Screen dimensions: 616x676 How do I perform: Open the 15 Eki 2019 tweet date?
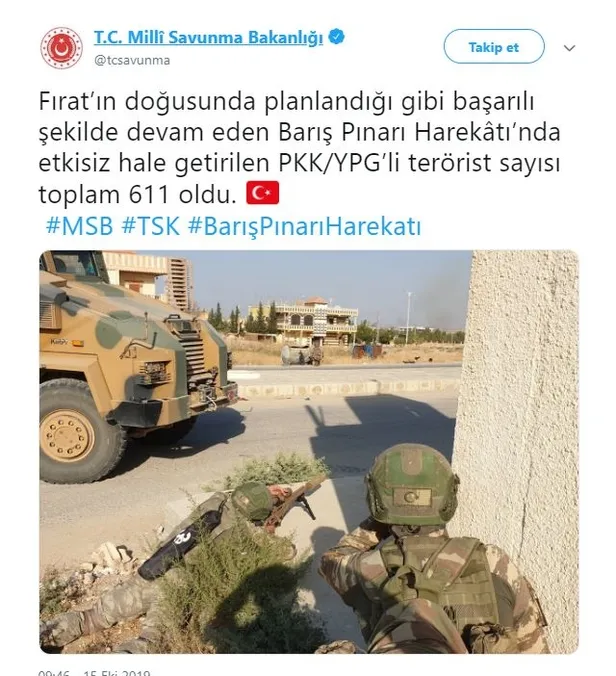[x=116, y=673]
